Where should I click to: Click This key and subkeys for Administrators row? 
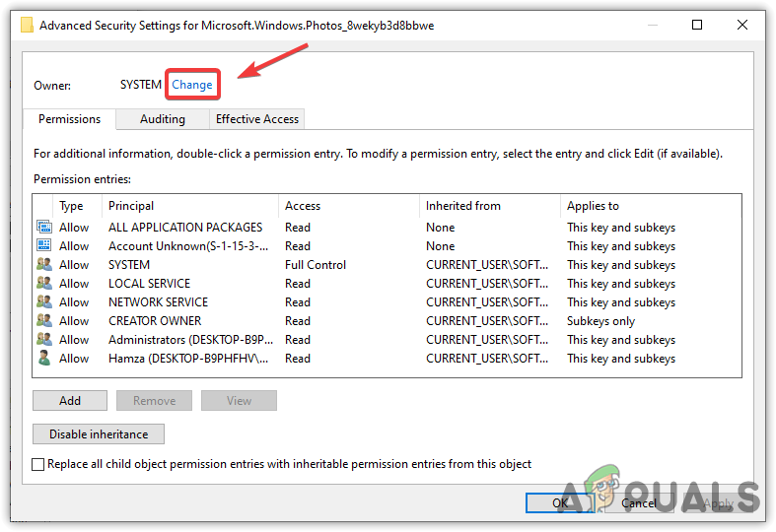pyautogui.click(x=620, y=340)
